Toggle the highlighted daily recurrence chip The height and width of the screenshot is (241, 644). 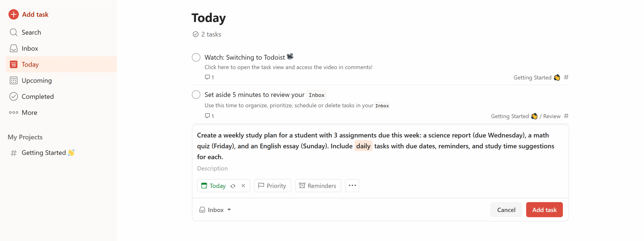pos(363,146)
